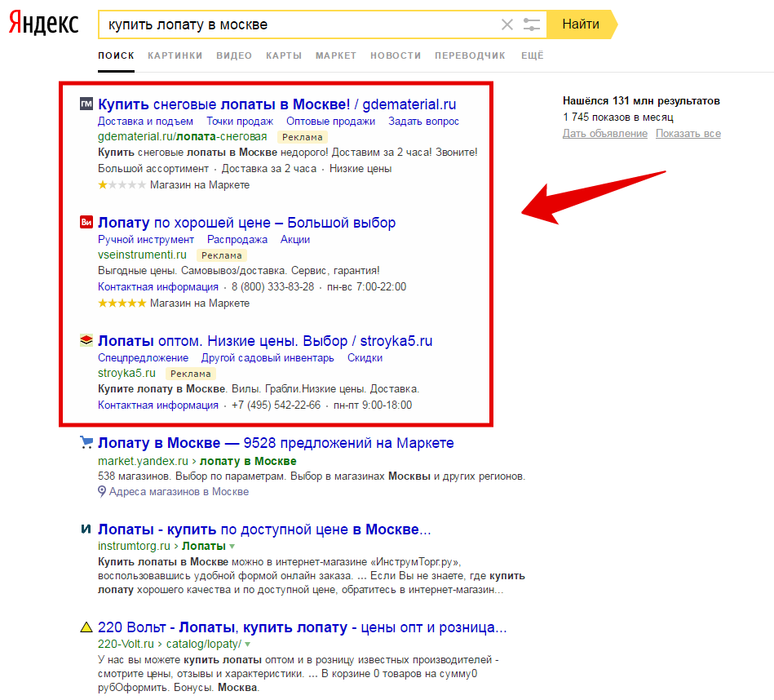Click the stroyka5.ru favicon icon
Viewport: 774px width, 700px height.
tap(86, 340)
